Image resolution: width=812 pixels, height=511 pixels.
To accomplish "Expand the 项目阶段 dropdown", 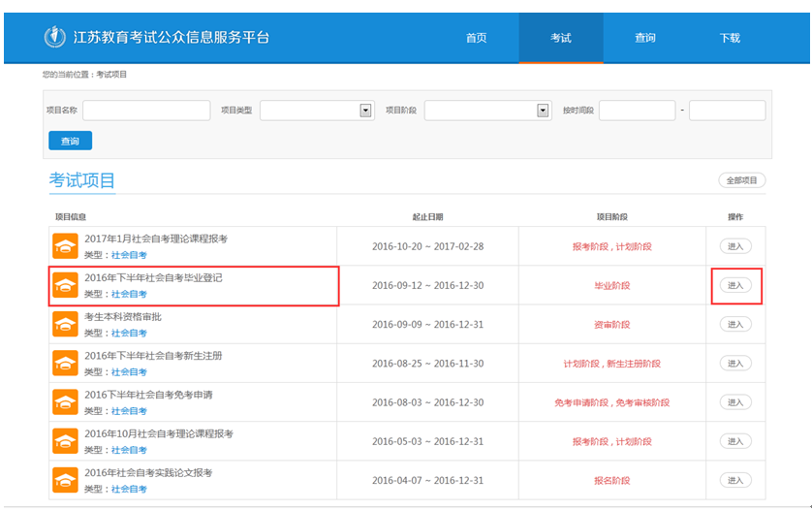I will tap(543, 111).
